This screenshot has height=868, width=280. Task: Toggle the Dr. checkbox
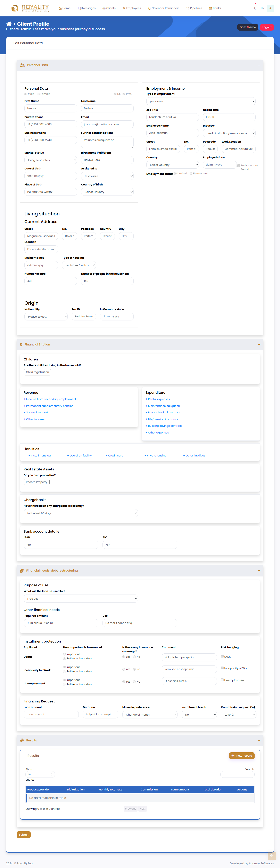point(115,94)
